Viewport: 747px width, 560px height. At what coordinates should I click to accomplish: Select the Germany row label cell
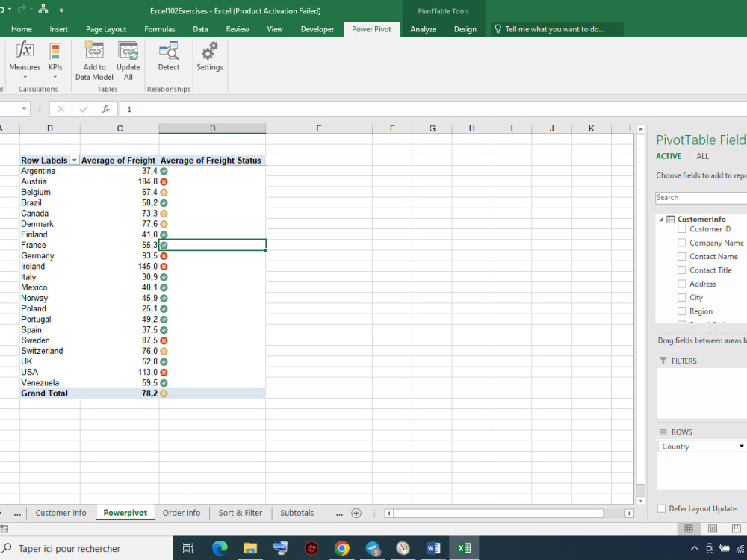click(x=49, y=255)
